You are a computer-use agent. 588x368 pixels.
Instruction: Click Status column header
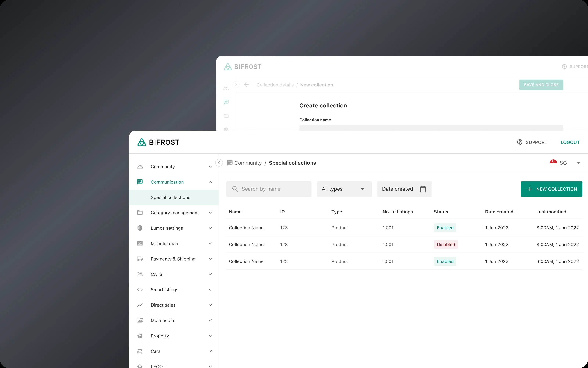pyautogui.click(x=441, y=212)
